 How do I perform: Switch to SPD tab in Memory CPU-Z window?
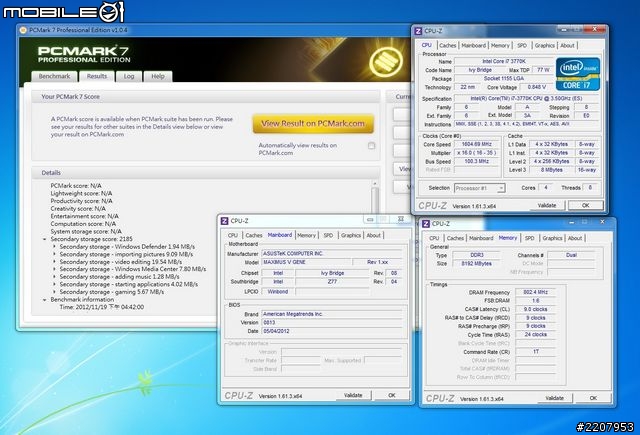530,238
